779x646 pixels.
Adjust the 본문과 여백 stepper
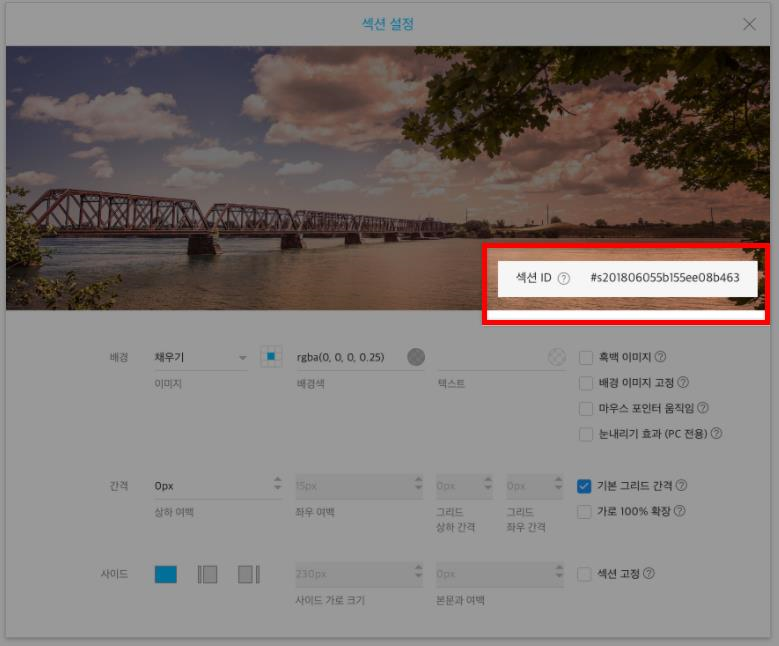point(559,571)
